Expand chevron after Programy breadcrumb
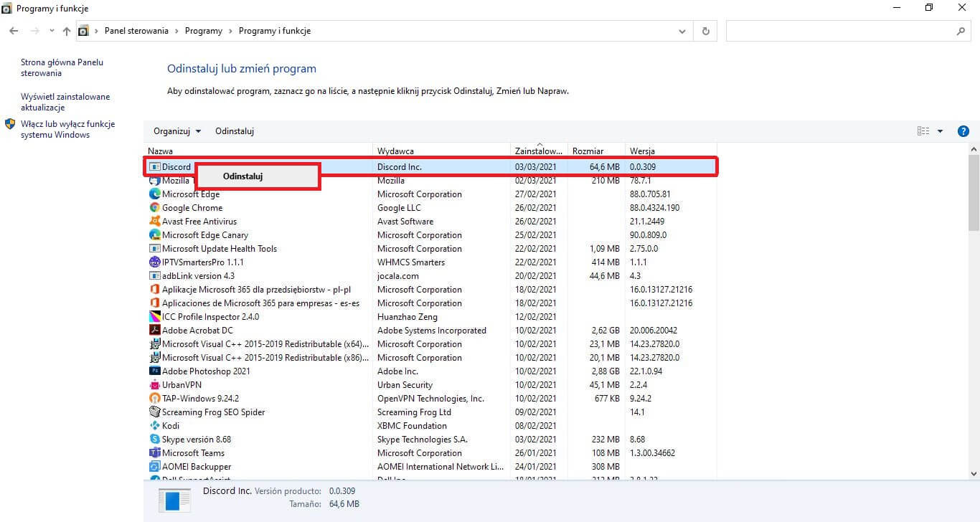980x522 pixels. [x=230, y=32]
